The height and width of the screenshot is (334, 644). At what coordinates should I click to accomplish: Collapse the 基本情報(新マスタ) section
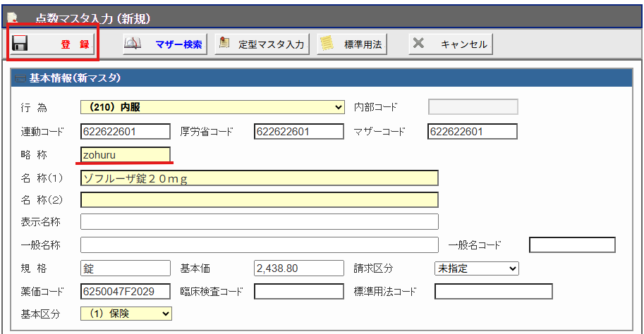(x=20, y=79)
